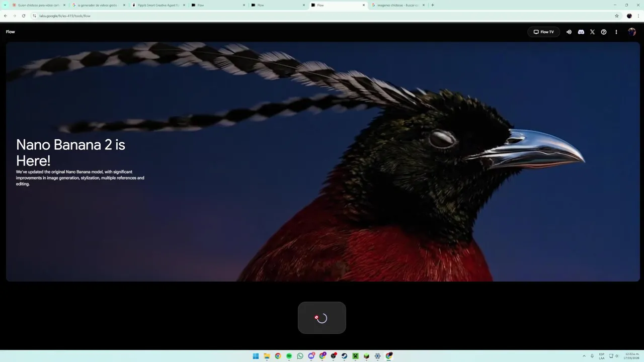Image resolution: width=644 pixels, height=362 pixels.
Task: Open Spotify from the taskbar
Action: 289,356
